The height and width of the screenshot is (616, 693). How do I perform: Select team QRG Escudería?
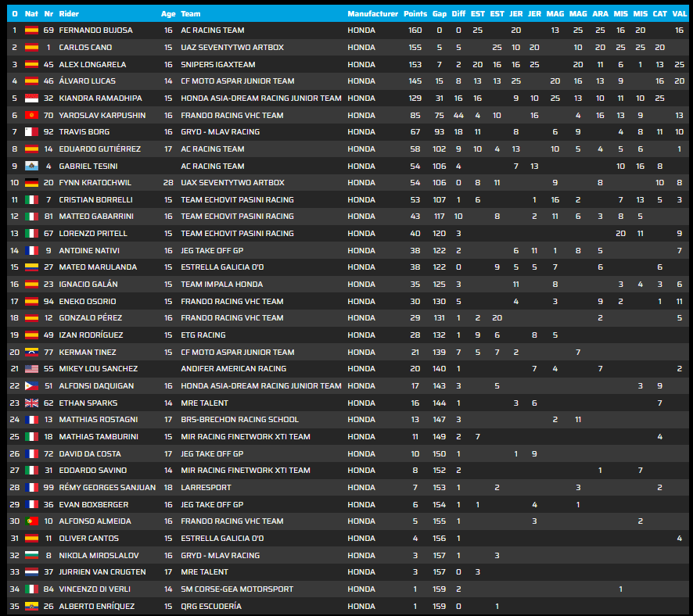click(x=211, y=607)
